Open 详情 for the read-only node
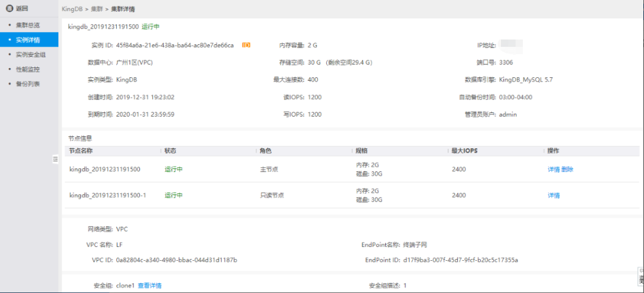Screen dimensions: 644x293 point(553,196)
